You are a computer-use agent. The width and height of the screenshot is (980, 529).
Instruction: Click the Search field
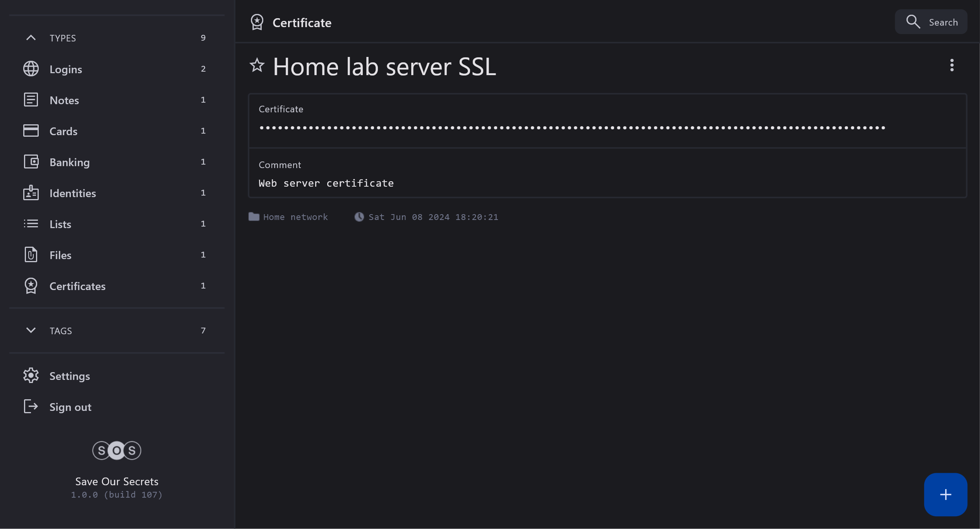(x=931, y=22)
